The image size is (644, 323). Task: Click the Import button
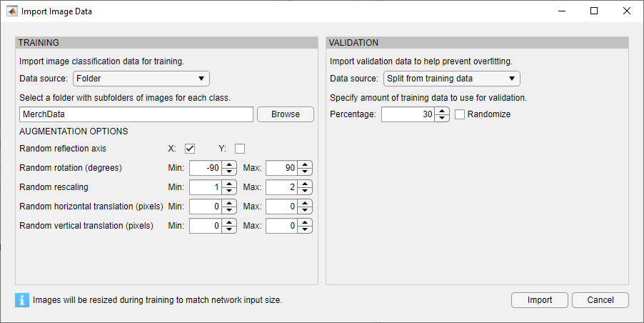539,300
